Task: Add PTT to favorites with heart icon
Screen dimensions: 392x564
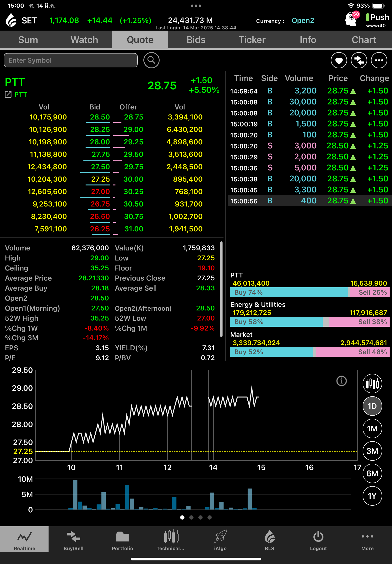Action: click(339, 60)
